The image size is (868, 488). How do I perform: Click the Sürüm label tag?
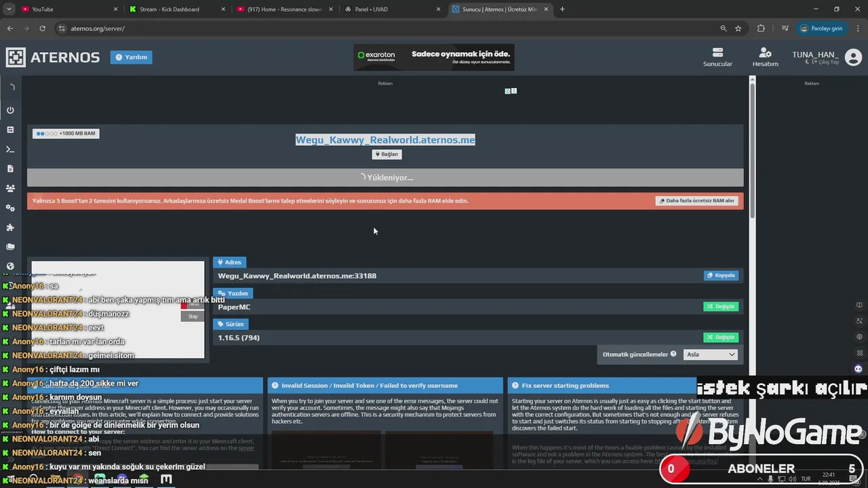click(231, 324)
